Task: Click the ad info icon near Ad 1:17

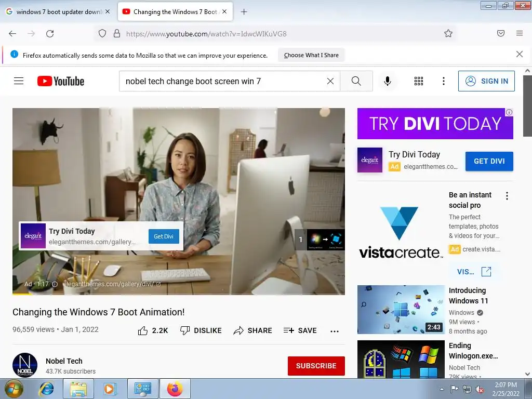Action: pyautogui.click(x=55, y=284)
